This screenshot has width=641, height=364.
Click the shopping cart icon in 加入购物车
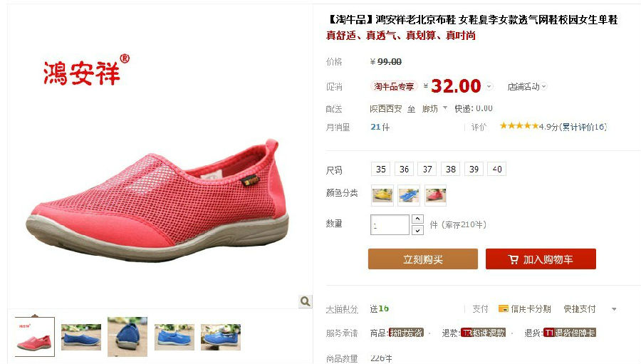[x=513, y=259]
